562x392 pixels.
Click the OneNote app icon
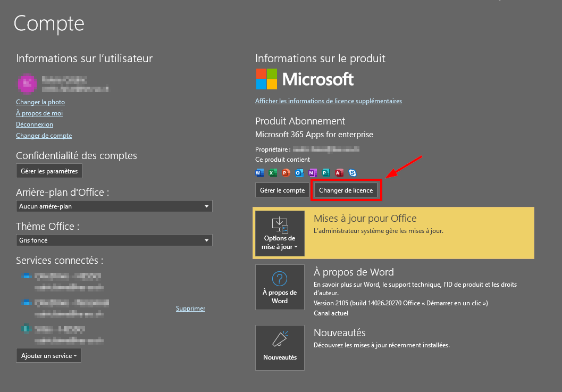tap(313, 173)
